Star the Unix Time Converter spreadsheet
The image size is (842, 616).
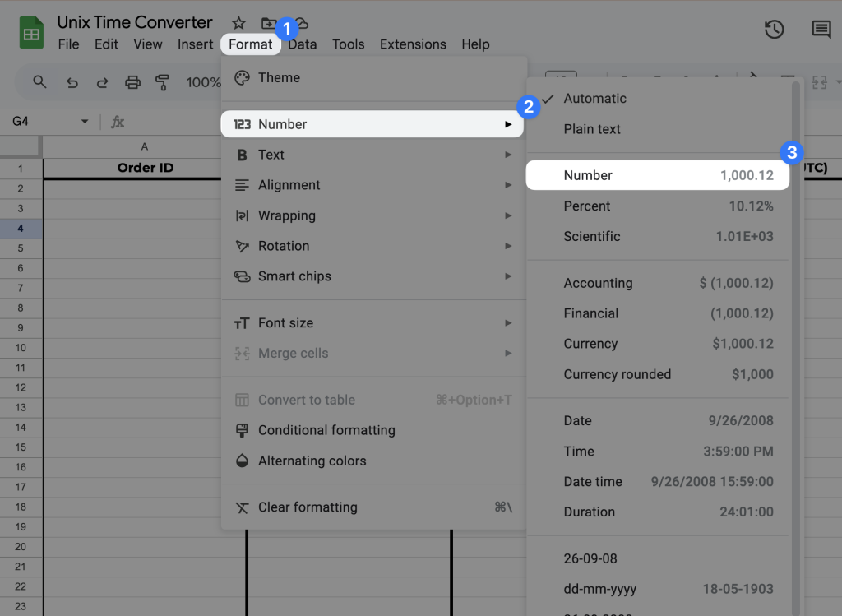point(238,23)
